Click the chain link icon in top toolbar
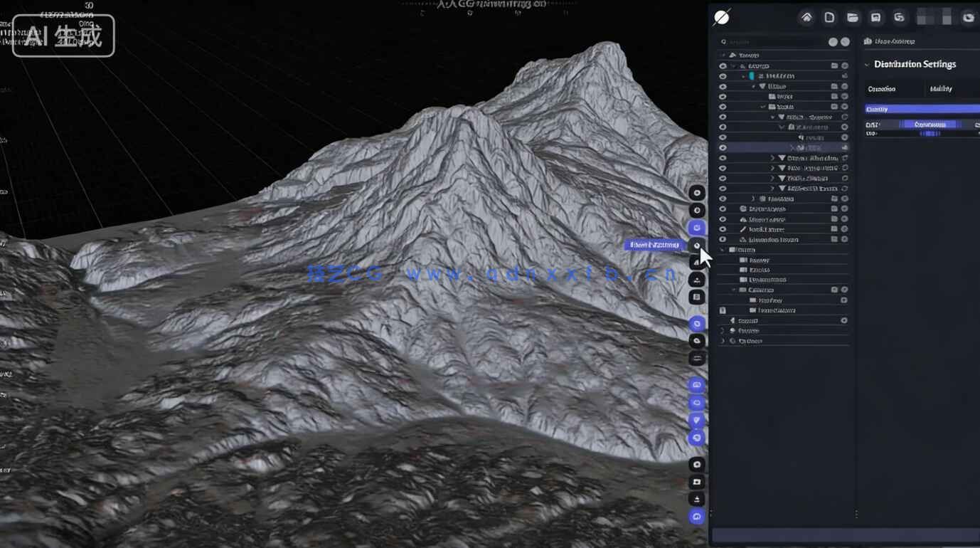Screen dimensions: 980x548 900,18
